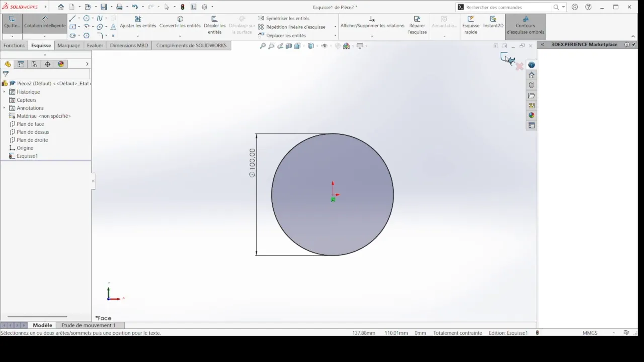Screen dimensions: 644x362
Task: Click Répétition linéaire d'esquisse
Action: (291, 27)
